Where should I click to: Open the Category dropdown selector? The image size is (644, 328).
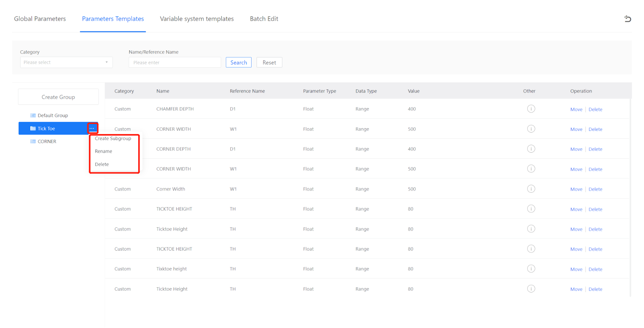point(66,62)
